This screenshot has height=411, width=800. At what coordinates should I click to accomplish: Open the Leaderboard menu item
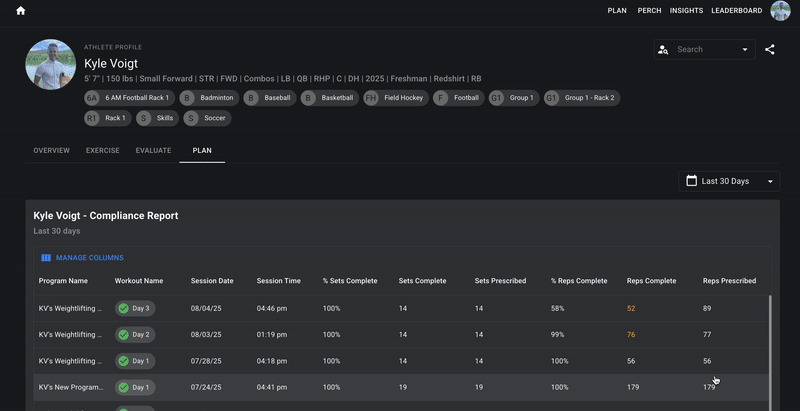[737, 11]
